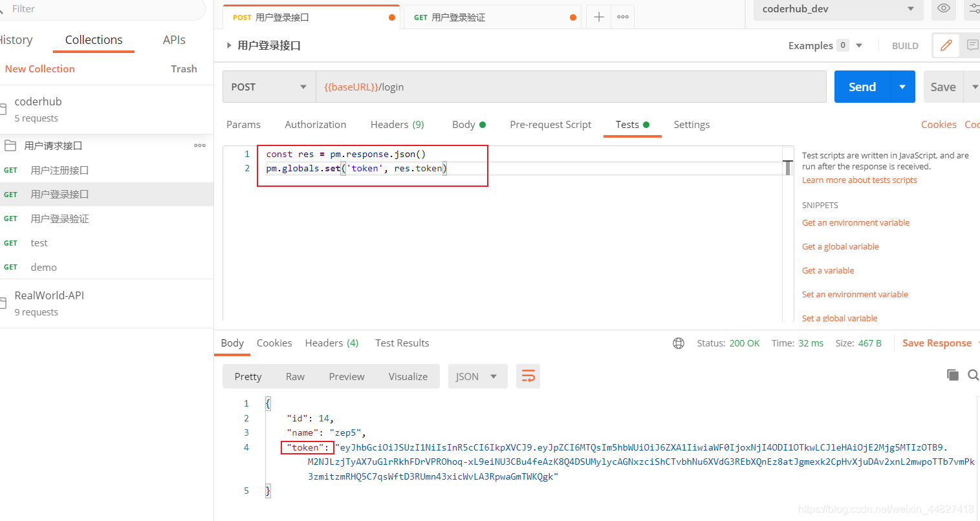Open Save button dropdown arrow

974,87
